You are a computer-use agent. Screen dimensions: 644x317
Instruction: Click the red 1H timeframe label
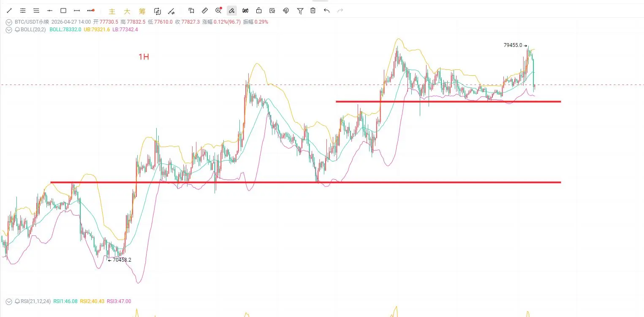coord(144,57)
